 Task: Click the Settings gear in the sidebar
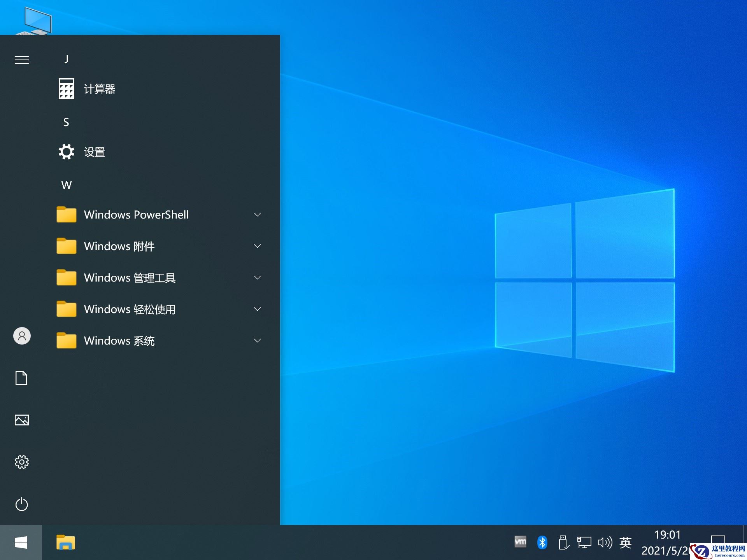22,462
